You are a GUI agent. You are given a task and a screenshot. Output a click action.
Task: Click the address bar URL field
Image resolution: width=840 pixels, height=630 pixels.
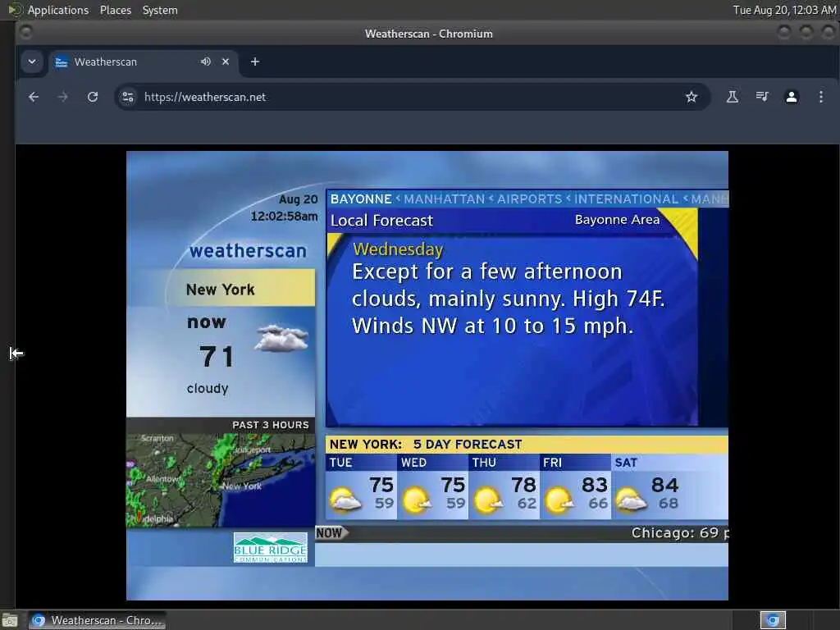[413, 97]
